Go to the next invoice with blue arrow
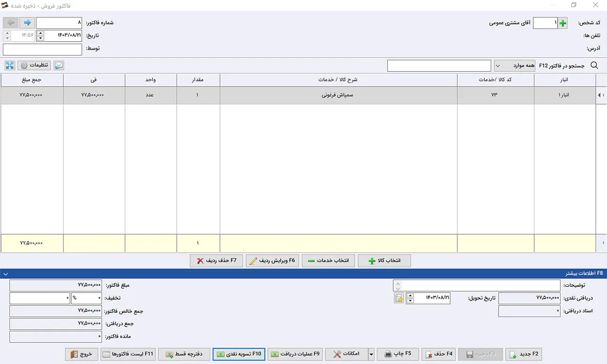The image size is (607, 364). coord(28,23)
